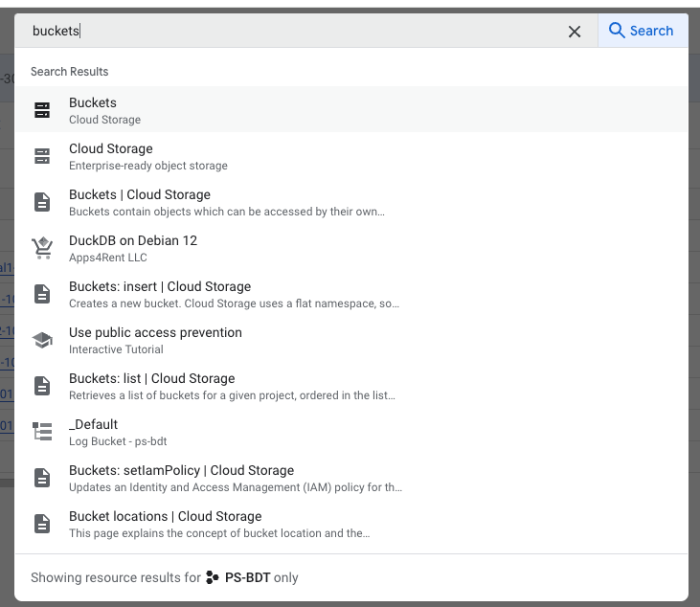Click inside the buckets search input field
The width and height of the screenshot is (700, 607).
[x=287, y=32]
